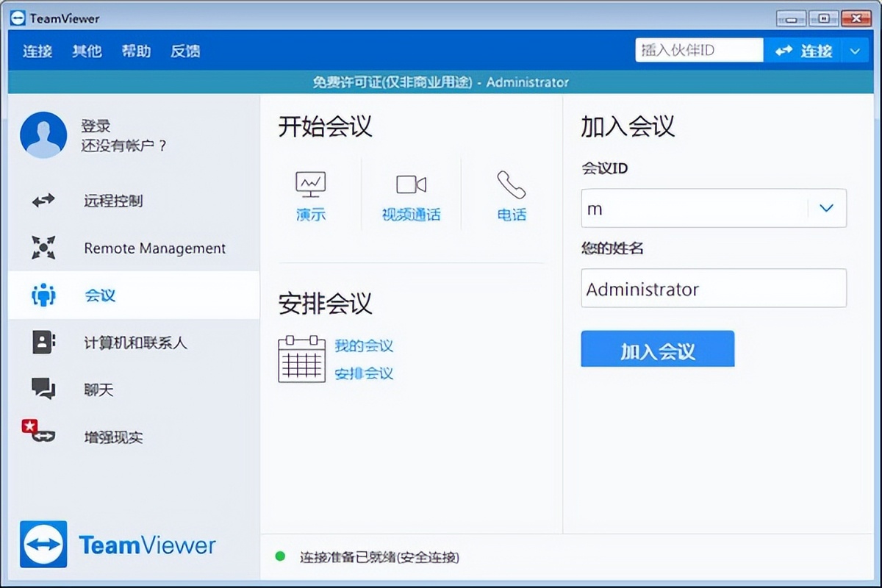Viewport: 882px width, 588px height.
Task: Expand the 会议ID dropdown
Action: pyautogui.click(x=826, y=208)
